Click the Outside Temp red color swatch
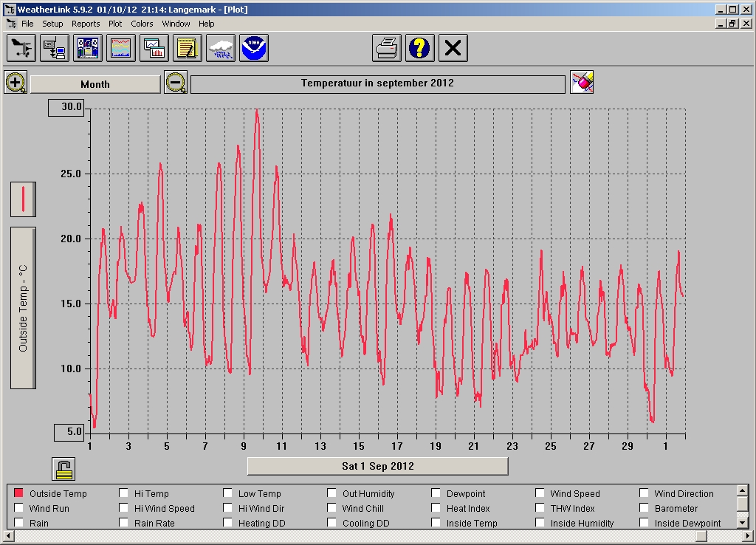The width and height of the screenshot is (756, 545). (18, 493)
